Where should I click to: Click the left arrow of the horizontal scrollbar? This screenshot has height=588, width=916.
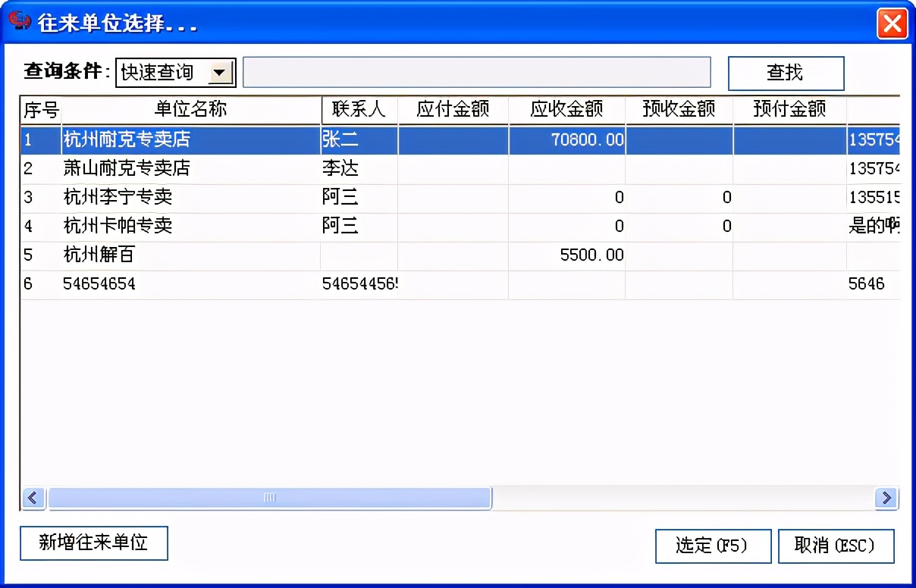point(33,498)
